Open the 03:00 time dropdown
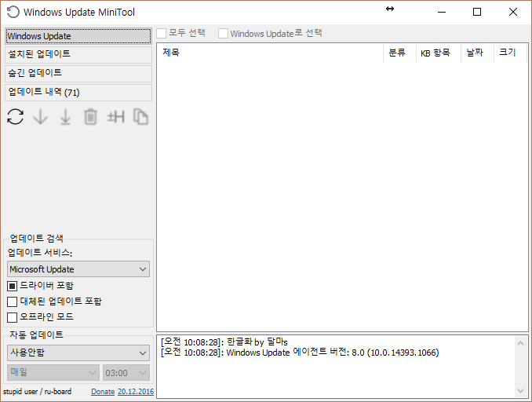532x402 pixels. [126, 372]
